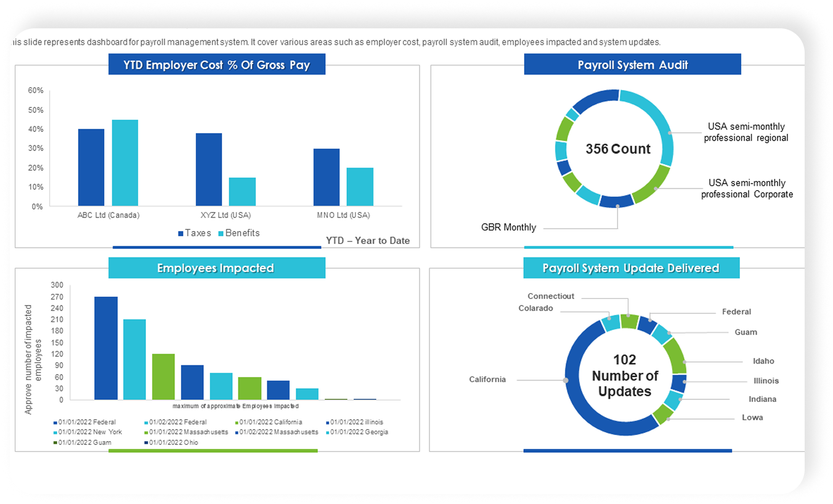Click the Taxes legend color swatch

click(x=181, y=234)
